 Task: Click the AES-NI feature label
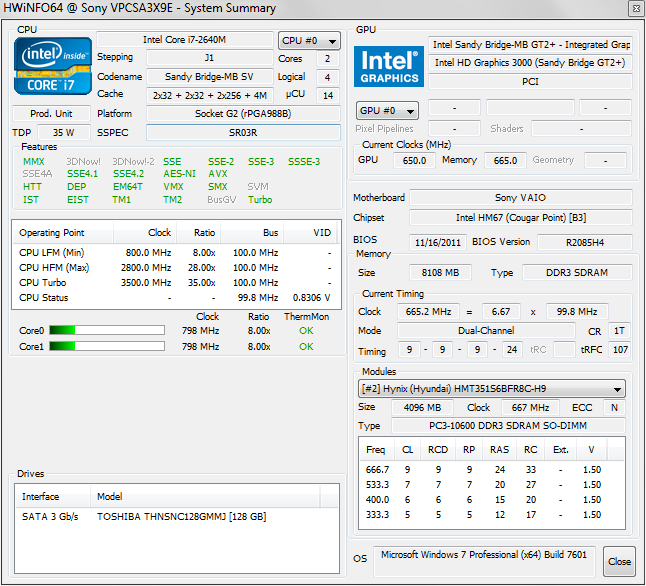(179, 173)
